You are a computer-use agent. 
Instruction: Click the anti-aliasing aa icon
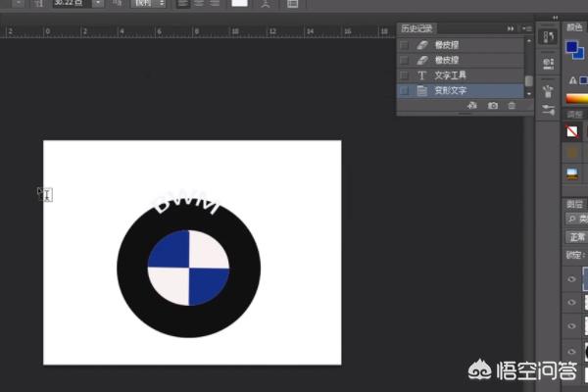coord(117,3)
